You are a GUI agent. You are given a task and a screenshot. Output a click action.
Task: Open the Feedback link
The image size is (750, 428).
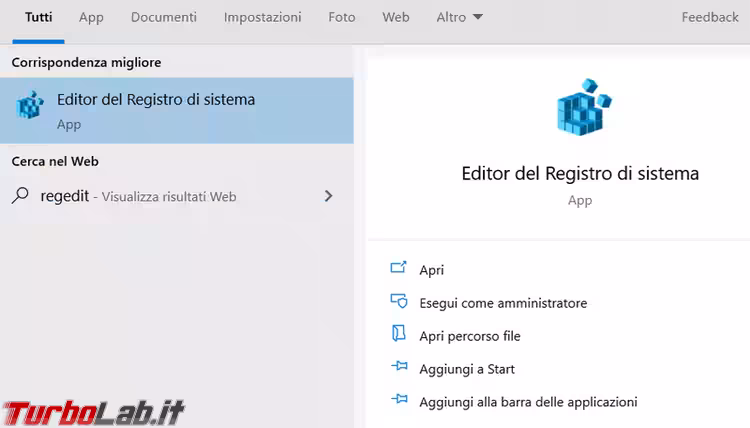710,17
